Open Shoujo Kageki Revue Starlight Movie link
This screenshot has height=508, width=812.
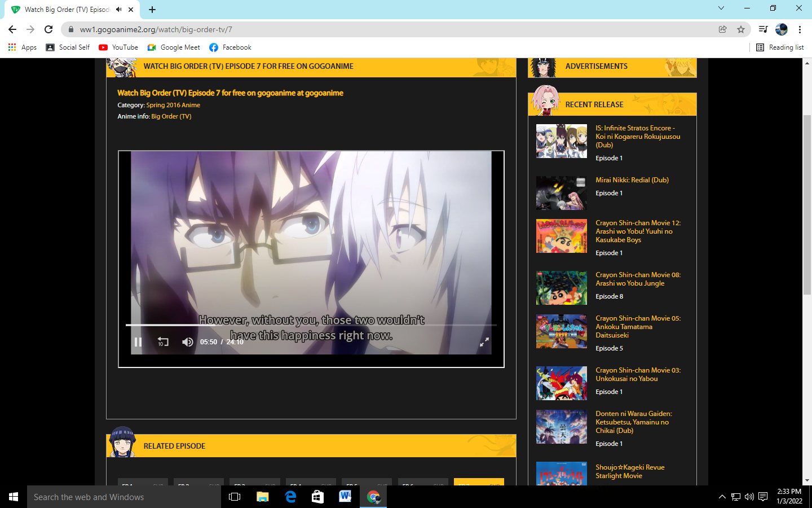tap(630, 471)
